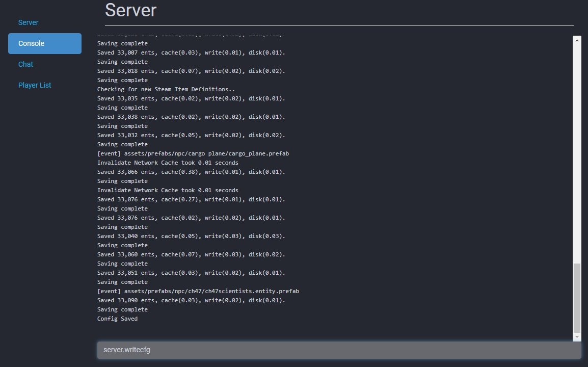Click the console scrollbar up arrow
The image size is (588, 367).
pos(577,40)
